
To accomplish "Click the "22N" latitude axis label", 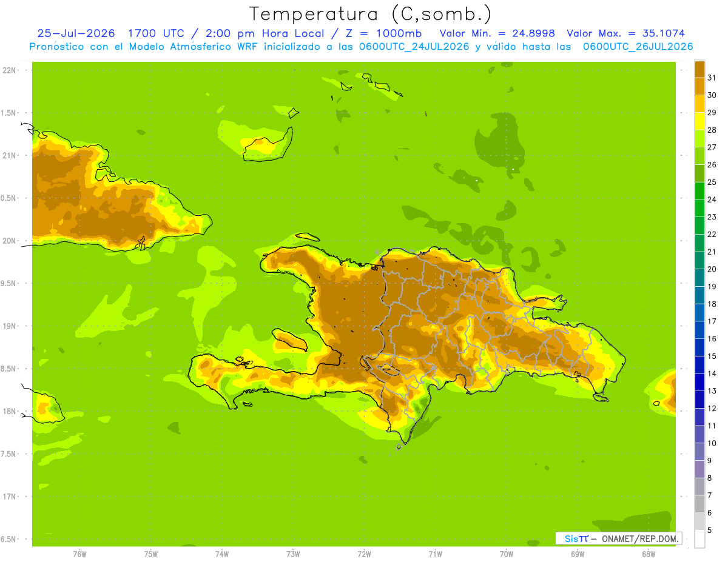I will click(10, 70).
